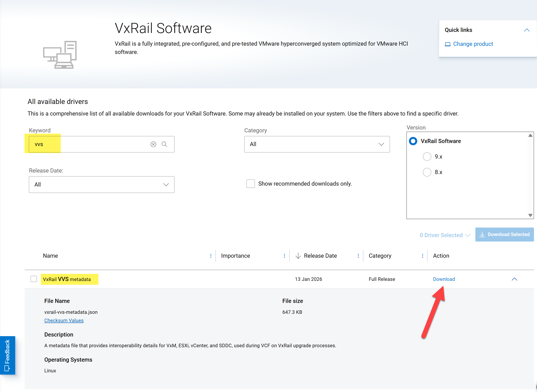Click the Release Date sort arrow
This screenshot has height=392, width=537.
[298, 256]
